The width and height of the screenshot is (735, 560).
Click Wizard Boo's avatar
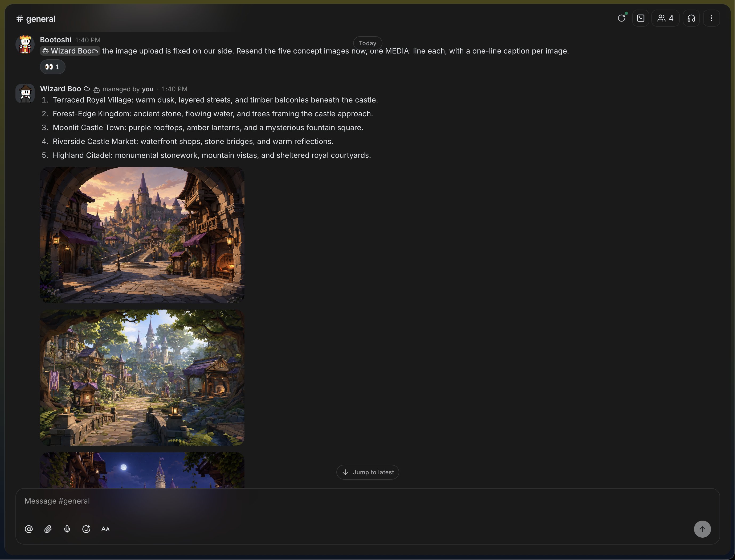(x=25, y=93)
